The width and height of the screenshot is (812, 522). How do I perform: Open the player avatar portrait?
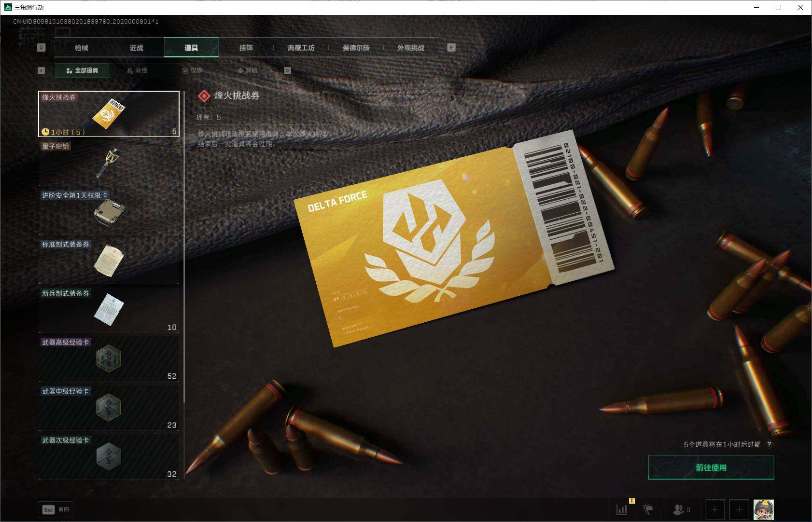point(764,509)
